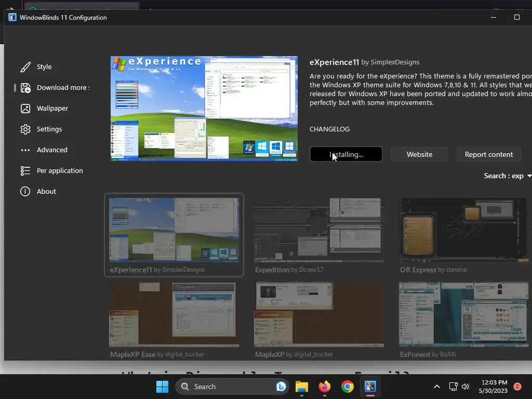The width and height of the screenshot is (532, 399).
Task: Minimize the WindowBlinds Configuration window
Action: (494, 17)
